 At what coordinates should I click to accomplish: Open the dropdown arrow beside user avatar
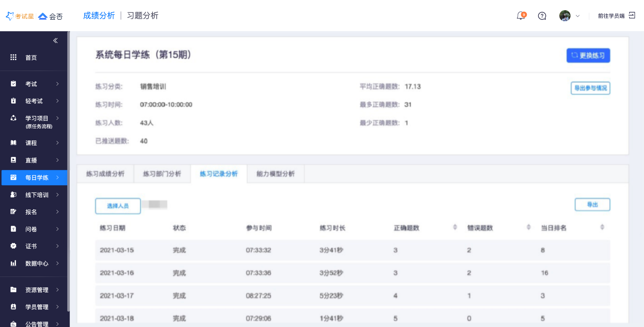click(x=578, y=16)
